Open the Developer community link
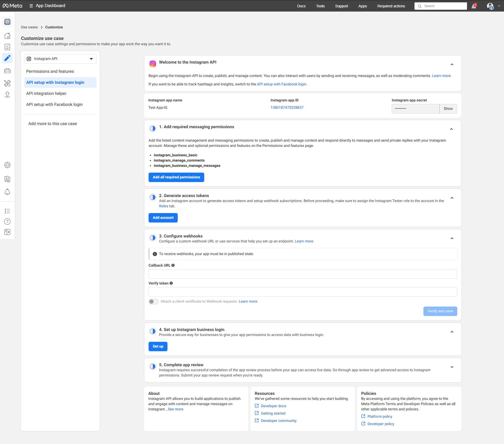The image size is (504, 444). (x=279, y=421)
